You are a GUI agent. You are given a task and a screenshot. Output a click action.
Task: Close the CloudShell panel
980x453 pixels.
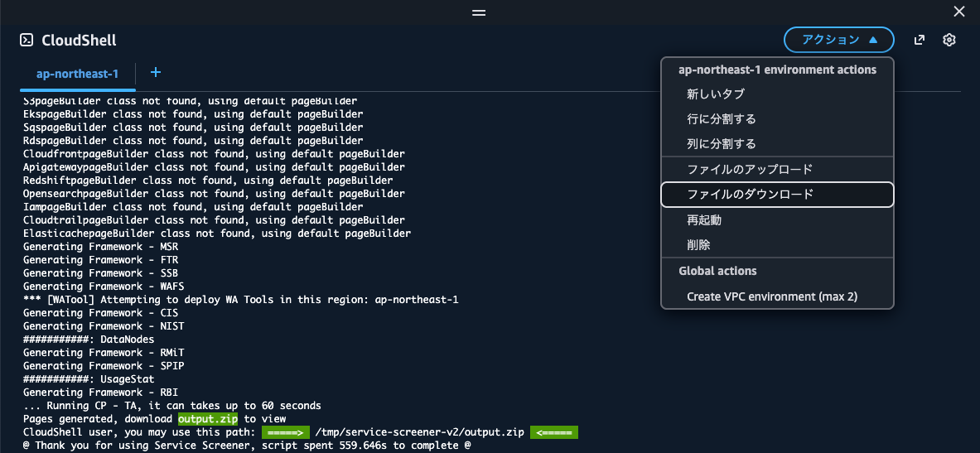pos(959,12)
